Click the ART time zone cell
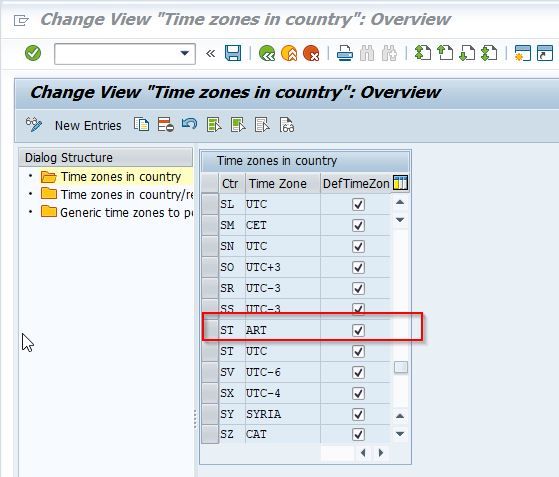 tap(283, 330)
